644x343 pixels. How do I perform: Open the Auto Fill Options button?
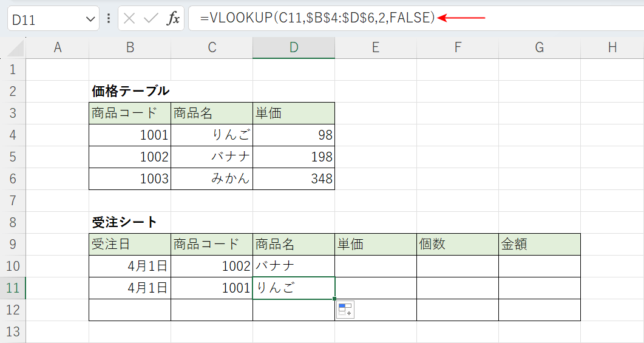[x=345, y=310]
